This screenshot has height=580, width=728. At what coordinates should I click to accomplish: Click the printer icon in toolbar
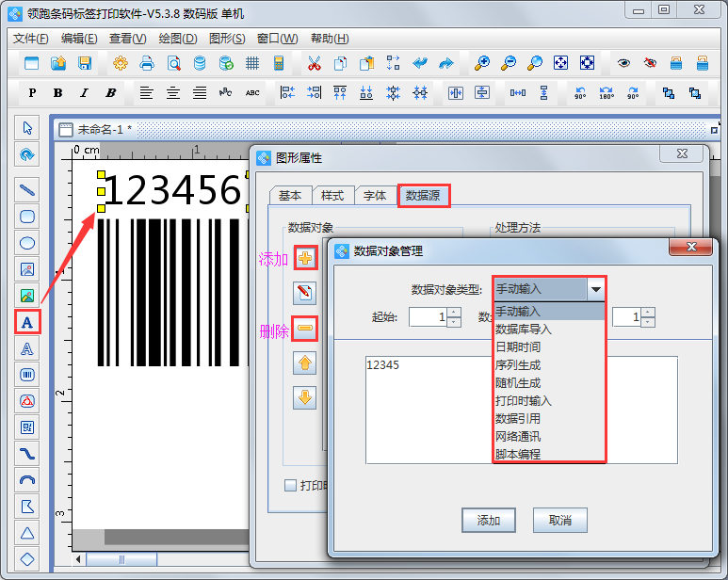click(147, 63)
